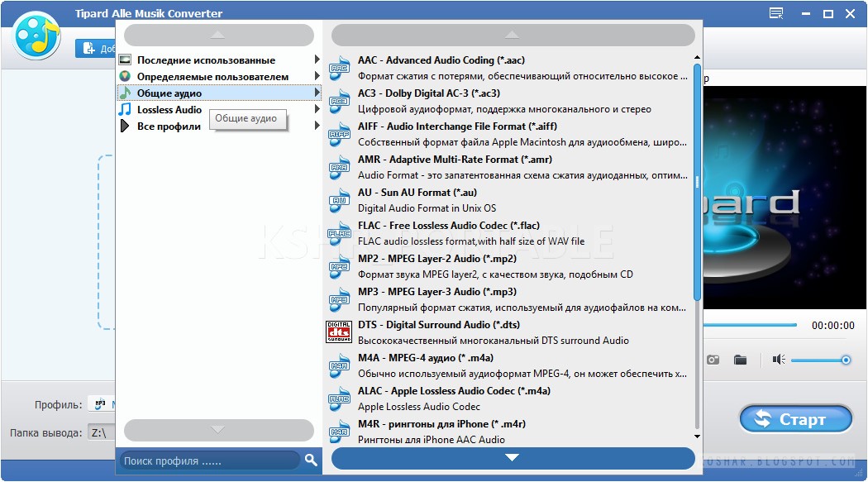868x482 pixels.
Task: Click the MP2 format icon
Action: 339,267
